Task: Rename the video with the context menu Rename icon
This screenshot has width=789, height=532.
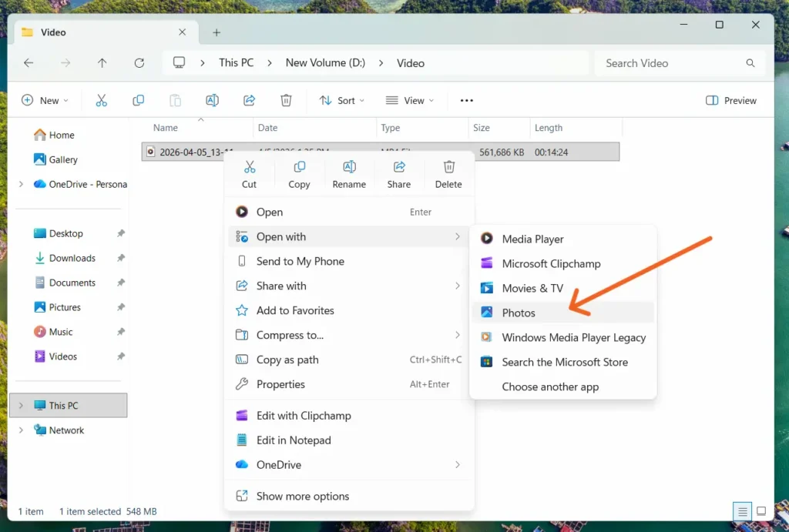Action: (349, 171)
